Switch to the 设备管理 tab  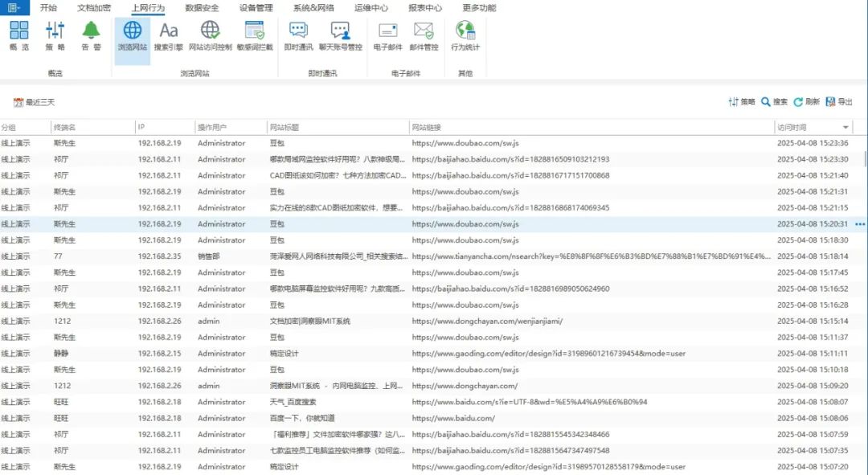256,8
